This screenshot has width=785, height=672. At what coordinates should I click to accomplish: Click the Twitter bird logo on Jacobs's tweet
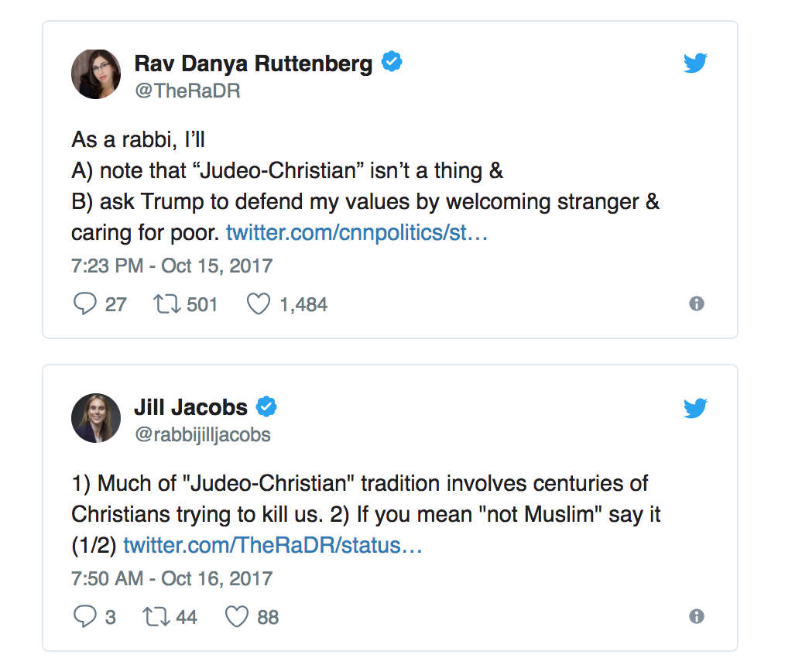point(695,408)
